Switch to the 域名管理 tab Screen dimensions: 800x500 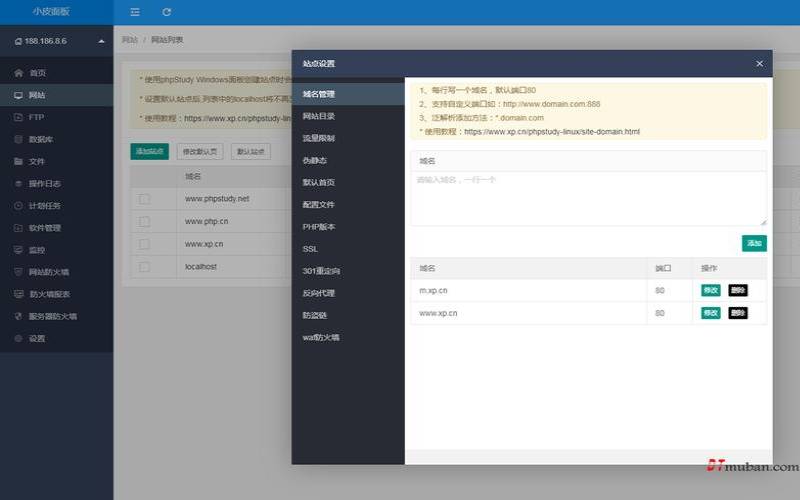click(348, 94)
